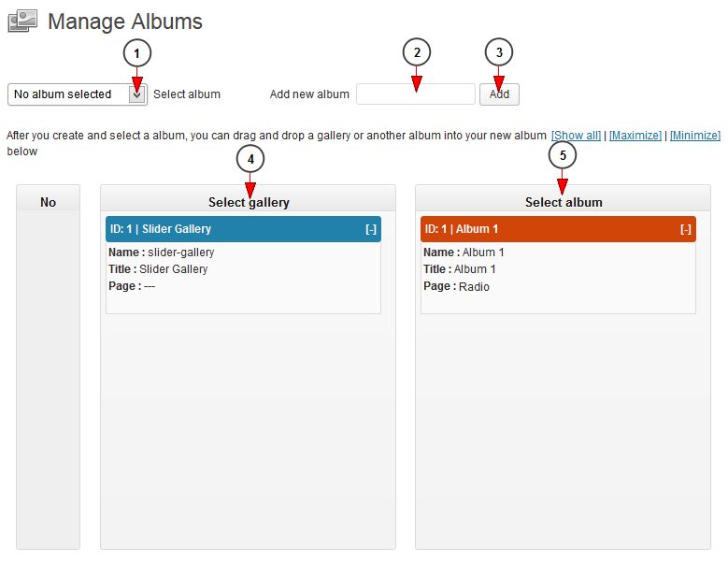
Task: Click the [Minimize] link
Action: click(x=695, y=136)
